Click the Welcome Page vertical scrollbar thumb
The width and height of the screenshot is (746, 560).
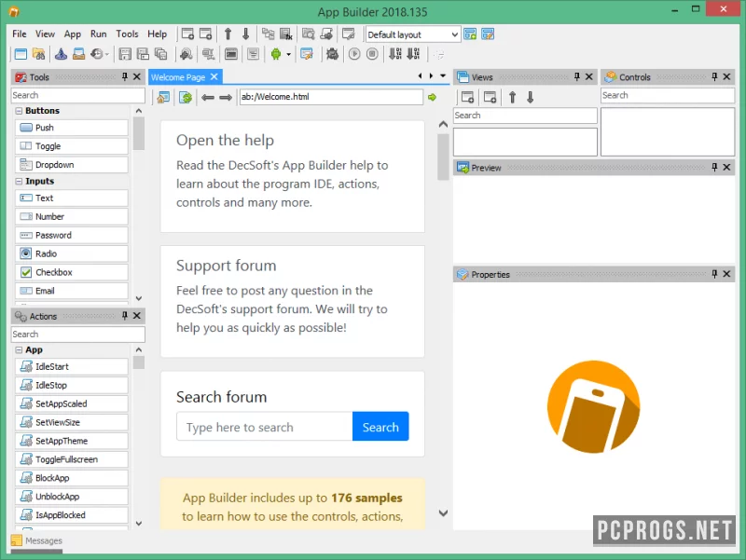[x=443, y=157]
